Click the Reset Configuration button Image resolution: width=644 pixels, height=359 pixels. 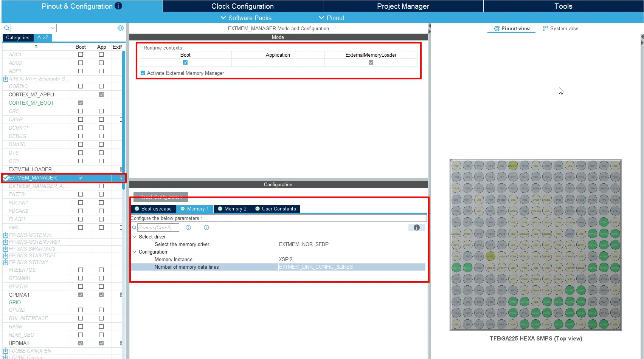pos(161,197)
